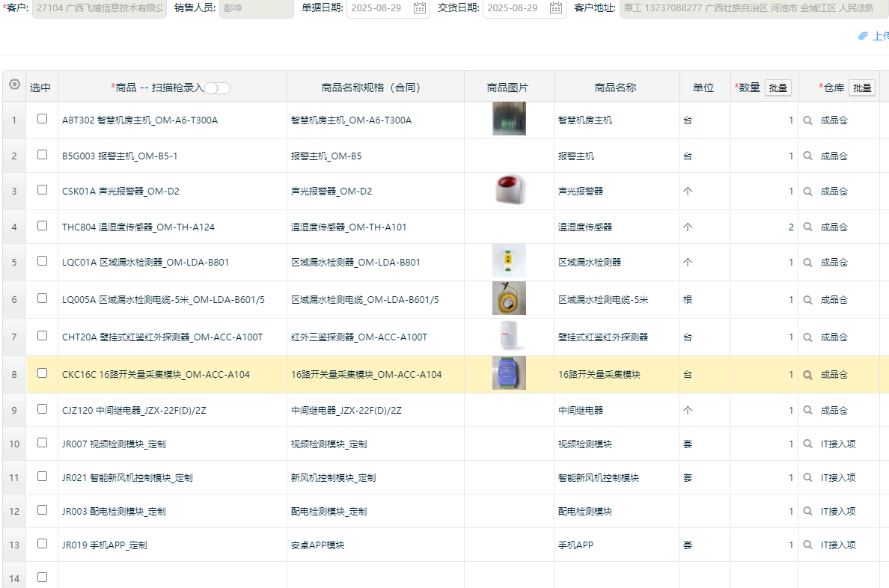Viewport: 889px width, 588px height.
Task: Click the 商品名称 column header
Action: pos(617,88)
